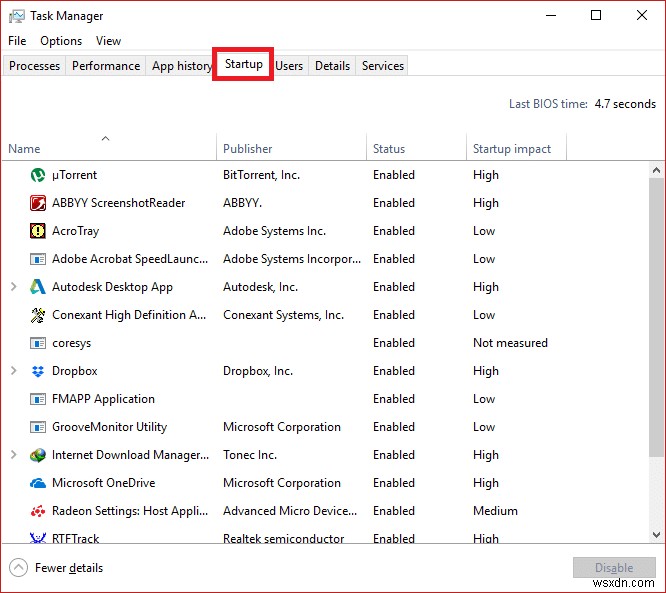The width and height of the screenshot is (666, 593).
Task: Click the Radeon Settings icon
Action: pyautogui.click(x=38, y=511)
